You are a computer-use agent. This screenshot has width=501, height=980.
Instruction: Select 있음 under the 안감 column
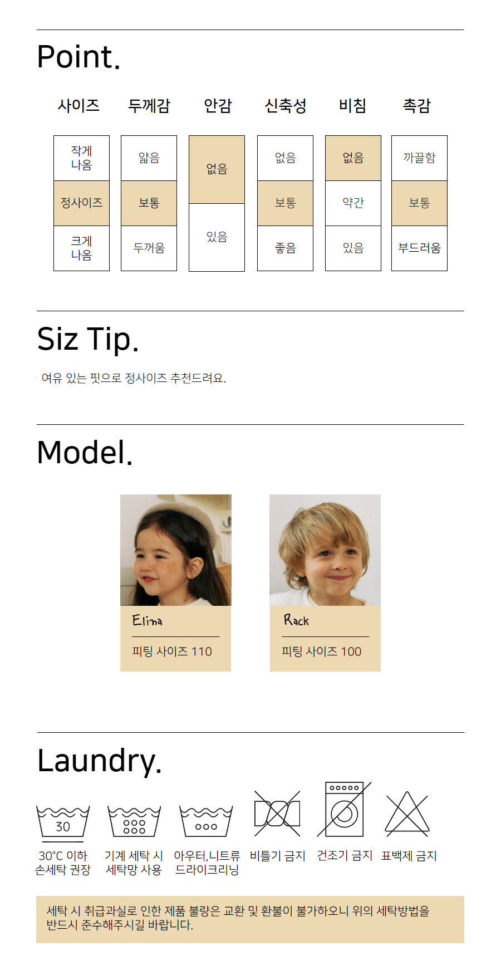(x=217, y=237)
